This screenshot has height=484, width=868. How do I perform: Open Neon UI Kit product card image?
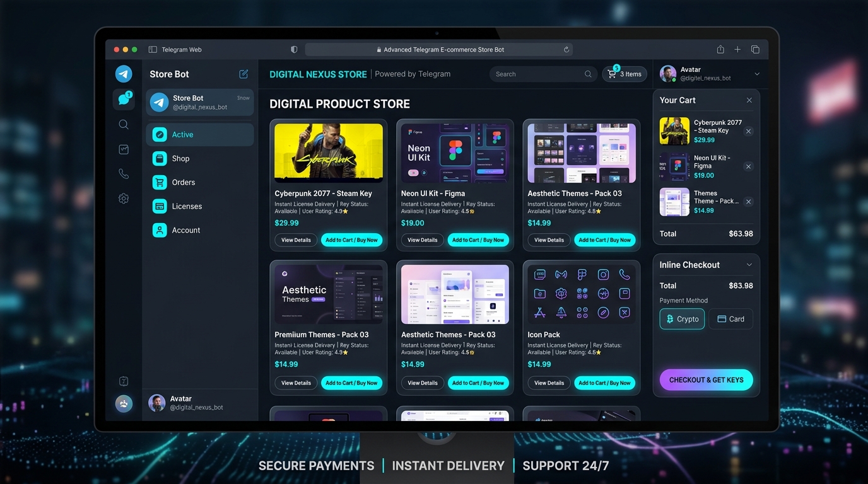(x=455, y=153)
